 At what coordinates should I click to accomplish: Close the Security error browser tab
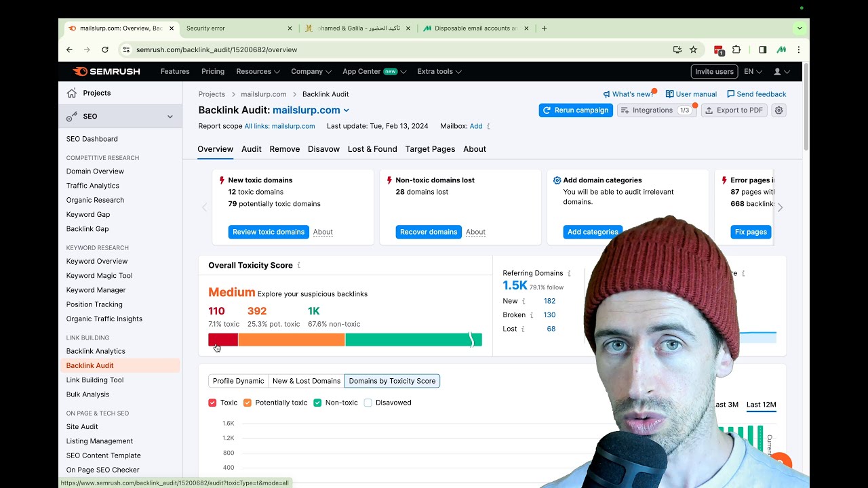click(x=290, y=28)
